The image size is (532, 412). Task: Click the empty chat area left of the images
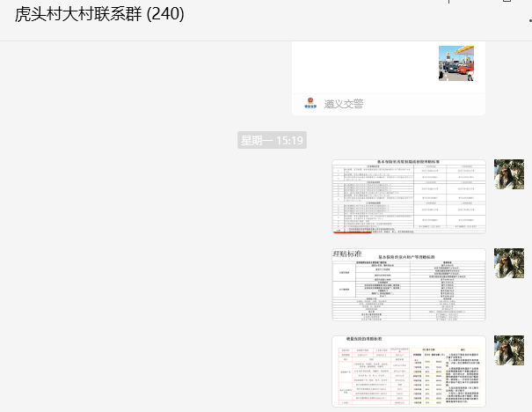point(158,282)
